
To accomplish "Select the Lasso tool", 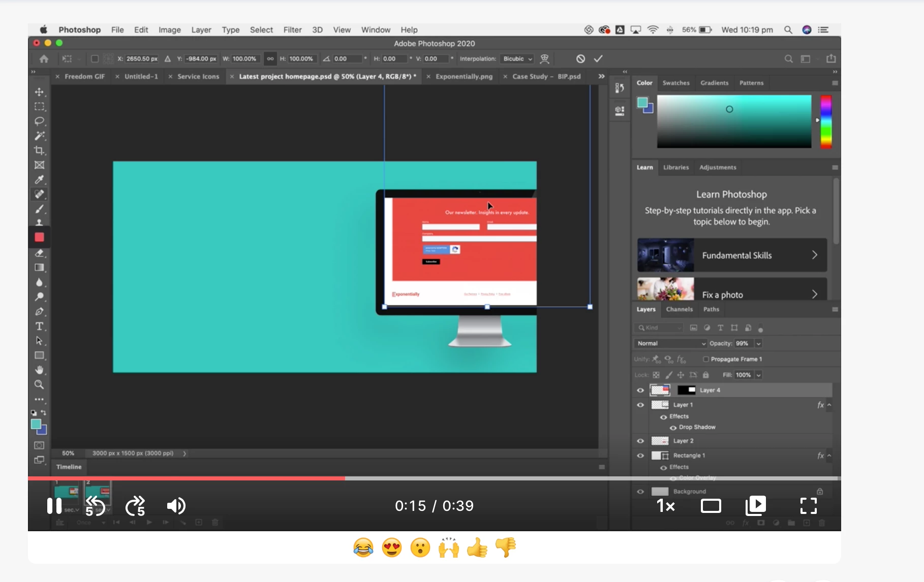I will tap(39, 121).
